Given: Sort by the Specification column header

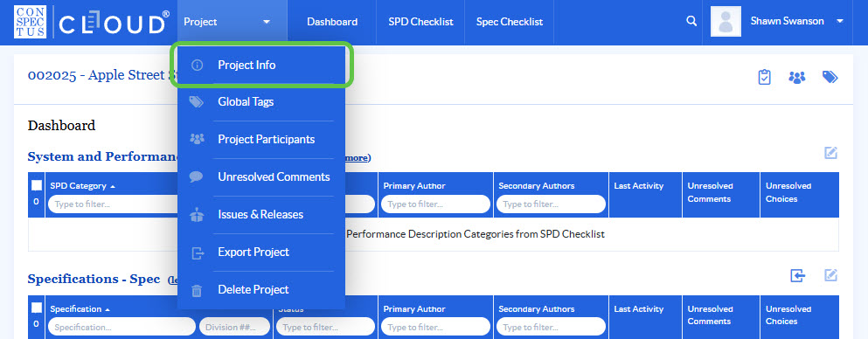Looking at the screenshot, I should [x=80, y=309].
